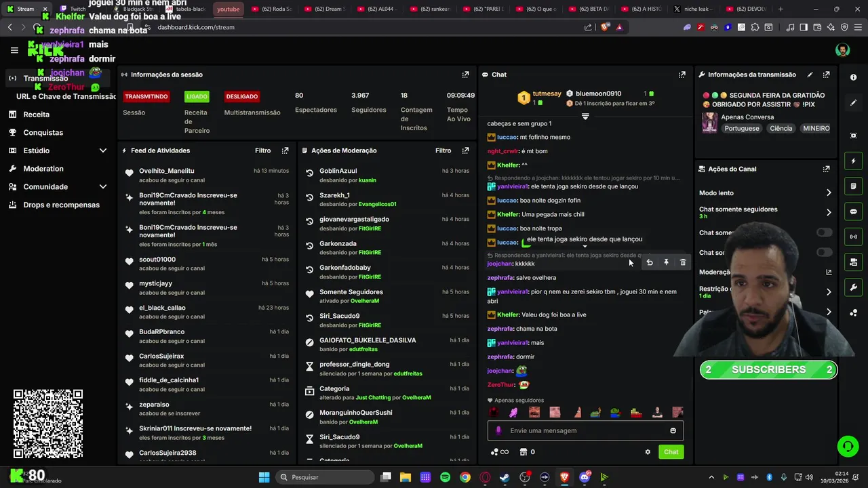Open the tutmesay top gifter entry
This screenshot has width=868, height=488.
coord(540,98)
